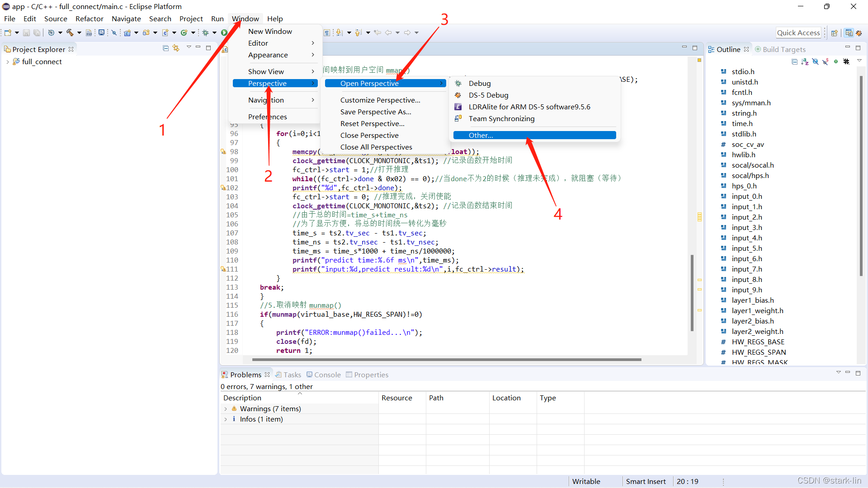Click Customize Perspective... menu entry
The width and height of the screenshot is (868, 488).
point(380,100)
